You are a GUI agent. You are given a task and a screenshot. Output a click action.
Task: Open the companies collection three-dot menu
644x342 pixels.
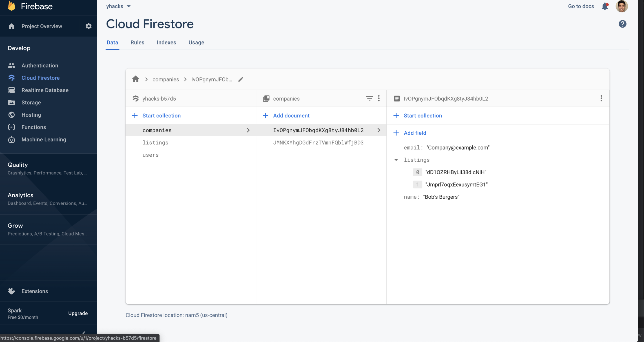[x=379, y=98]
